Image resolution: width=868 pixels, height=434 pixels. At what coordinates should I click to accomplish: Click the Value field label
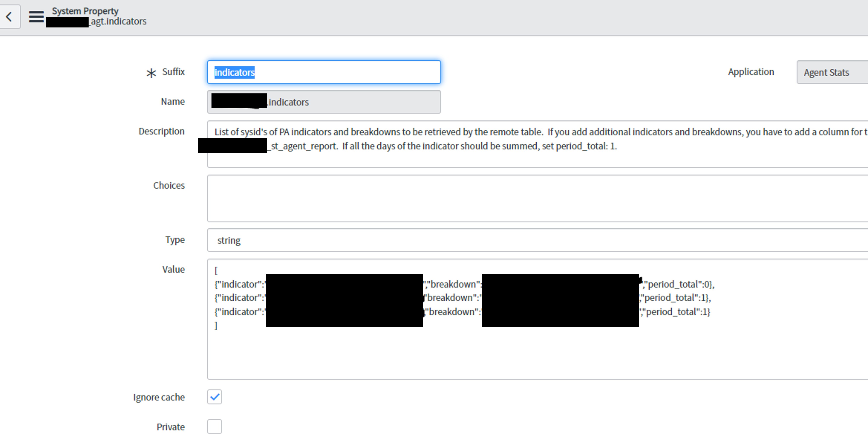tap(173, 269)
